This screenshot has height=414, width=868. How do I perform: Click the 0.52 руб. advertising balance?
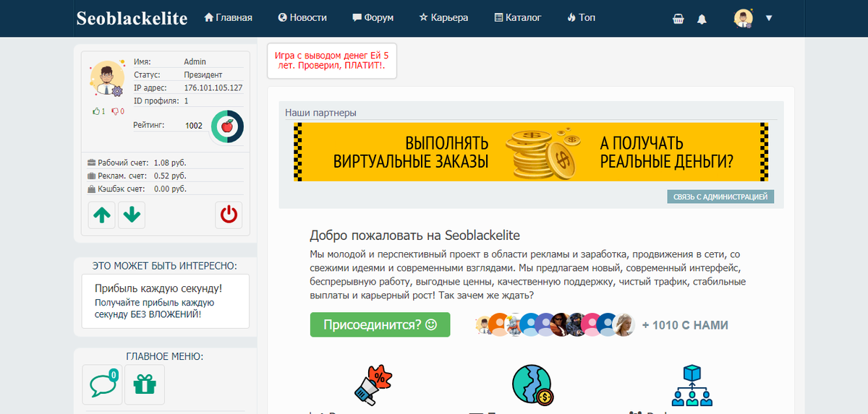pos(170,176)
